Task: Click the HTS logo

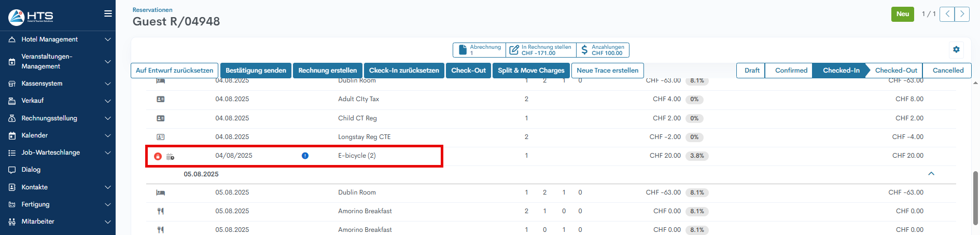Action: (31, 17)
